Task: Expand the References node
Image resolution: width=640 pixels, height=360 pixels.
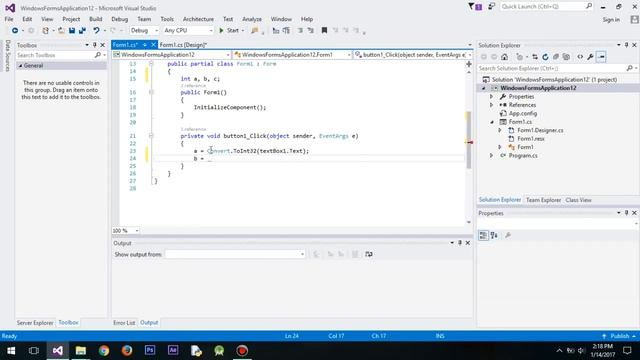Action: click(x=491, y=105)
